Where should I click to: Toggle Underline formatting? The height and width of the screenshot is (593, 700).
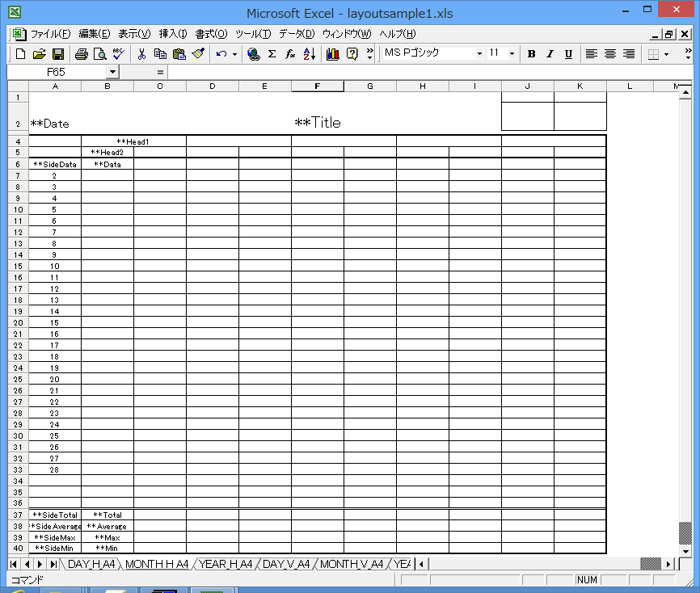[568, 54]
